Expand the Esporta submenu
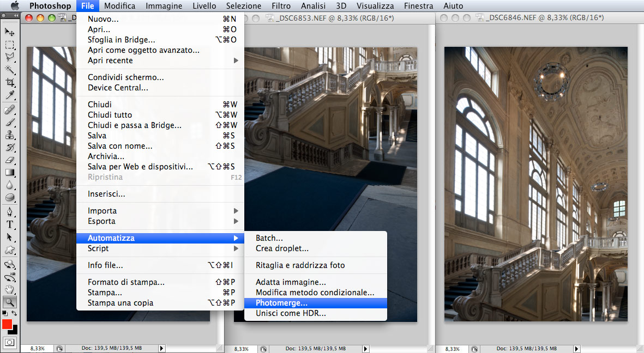 [x=160, y=221]
